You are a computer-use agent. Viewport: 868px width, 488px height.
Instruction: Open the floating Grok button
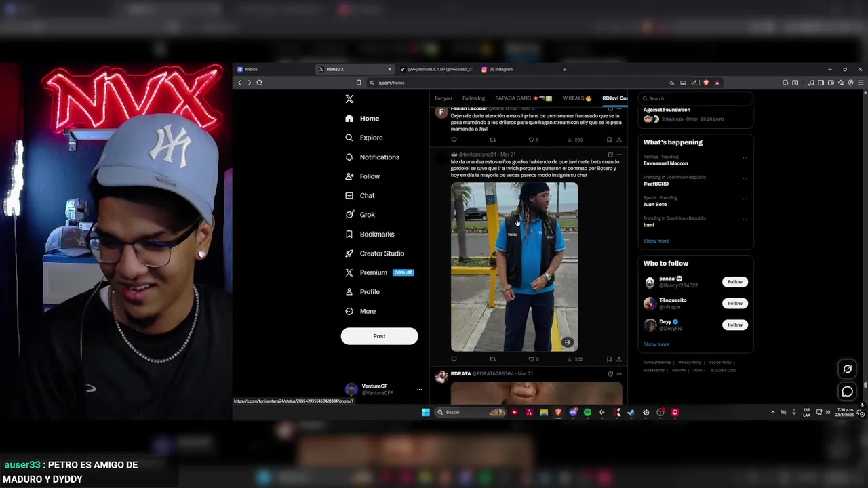point(847,369)
